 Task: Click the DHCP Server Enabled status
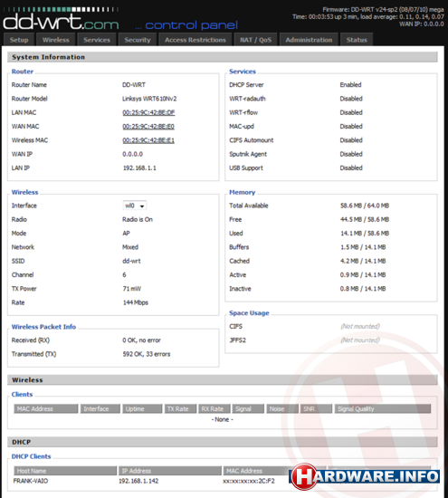point(350,85)
